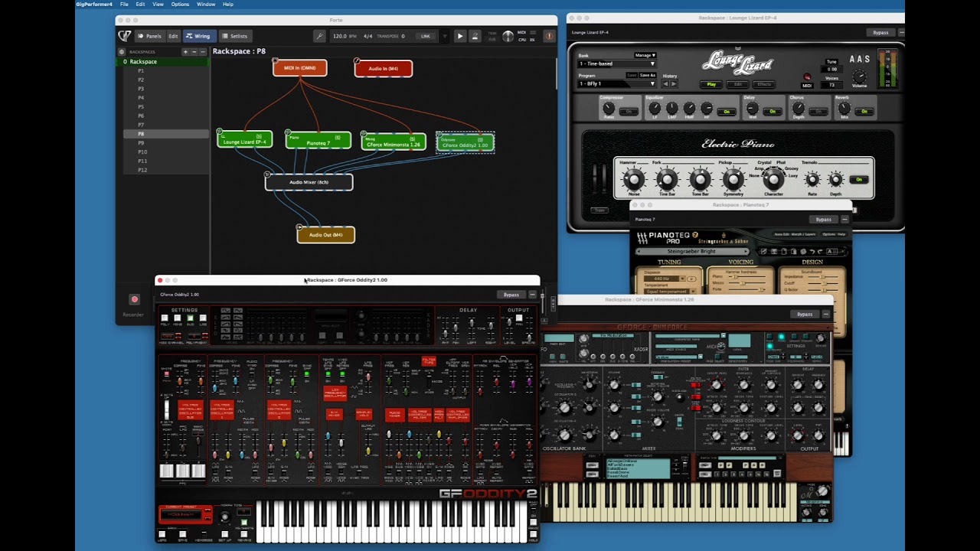Screen dimensions: 980x551
Task: Select the GForce Oddity2 1.00 block
Action: [465, 142]
